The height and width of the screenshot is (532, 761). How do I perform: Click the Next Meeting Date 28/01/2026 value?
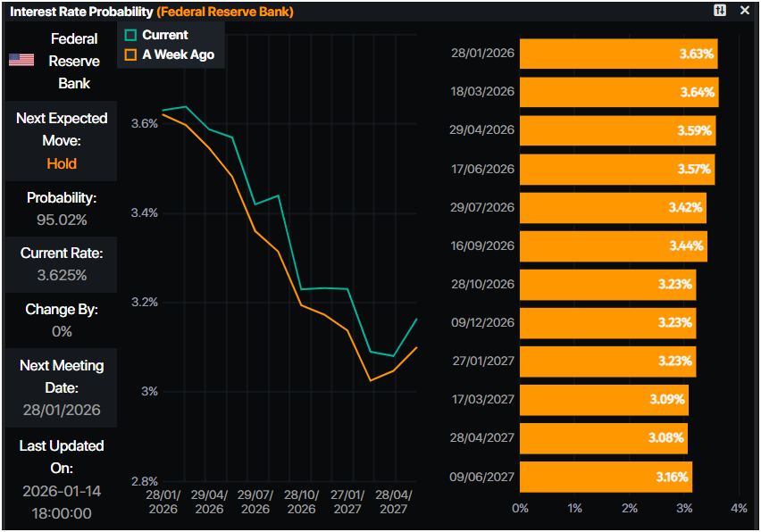[62, 411]
